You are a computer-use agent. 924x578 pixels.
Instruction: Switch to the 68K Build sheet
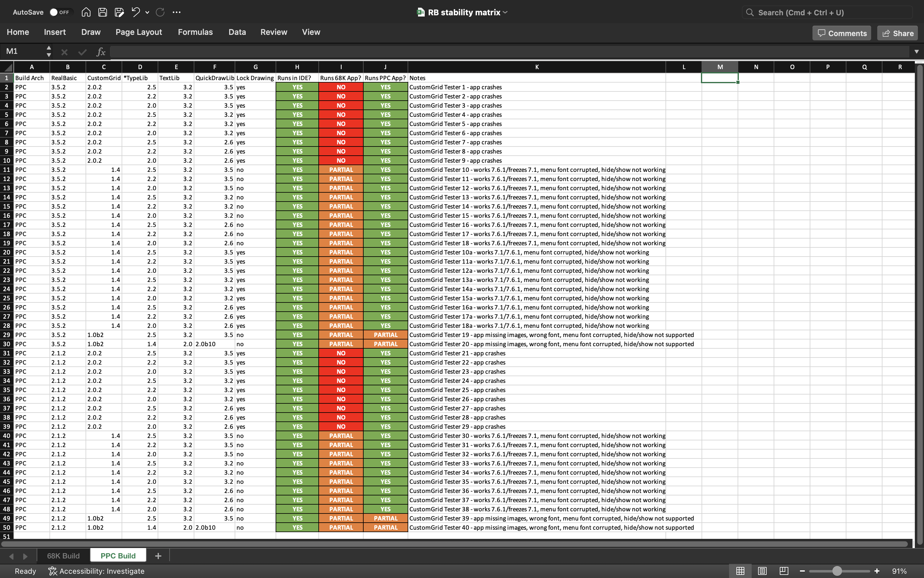[x=63, y=556]
